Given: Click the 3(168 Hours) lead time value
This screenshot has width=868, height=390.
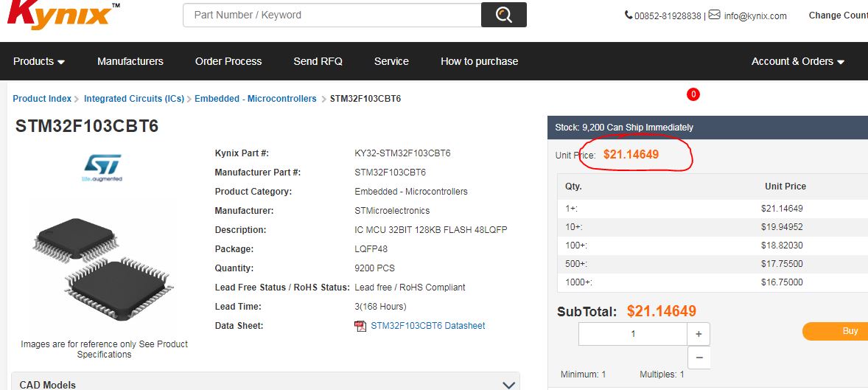Looking at the screenshot, I should 380,307.
